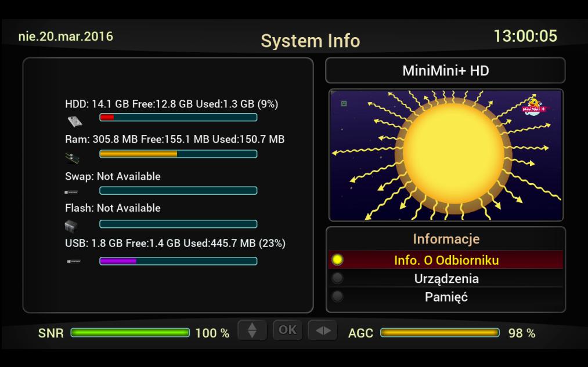
Task: Click the MiniMini+ channel logo in preview
Action: tap(535, 105)
